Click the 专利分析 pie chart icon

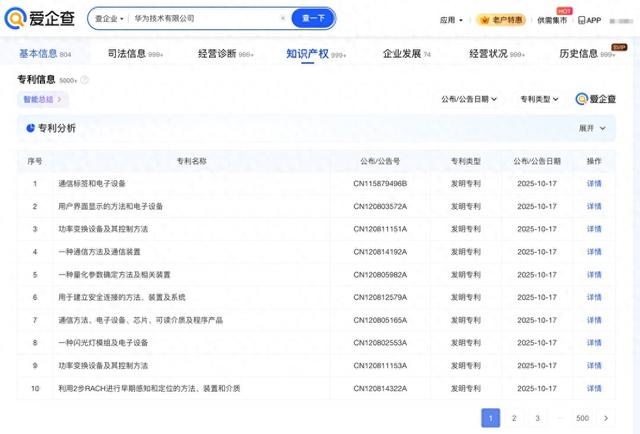pyautogui.click(x=30, y=128)
